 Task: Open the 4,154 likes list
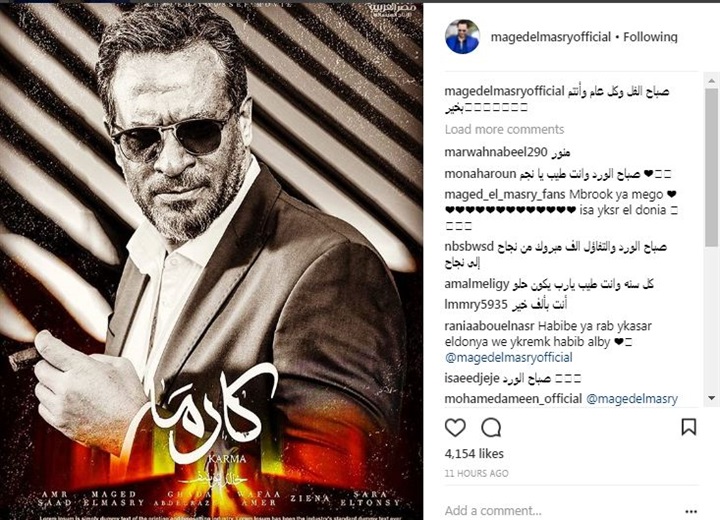click(474, 454)
